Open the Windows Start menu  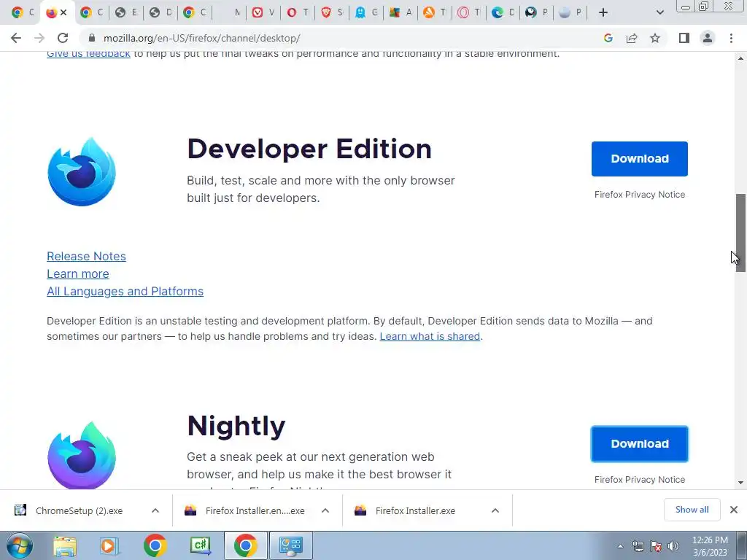coord(20,545)
